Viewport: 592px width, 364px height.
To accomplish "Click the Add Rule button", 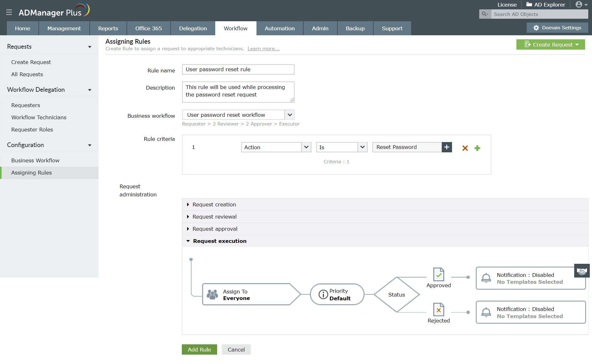I will tap(199, 349).
